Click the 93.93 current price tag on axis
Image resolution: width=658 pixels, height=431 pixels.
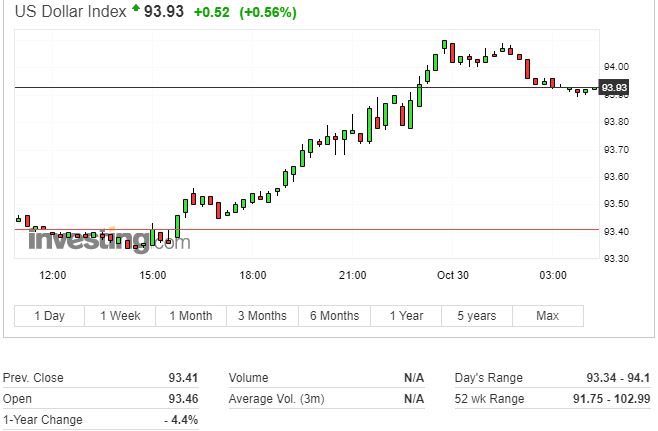tap(614, 88)
